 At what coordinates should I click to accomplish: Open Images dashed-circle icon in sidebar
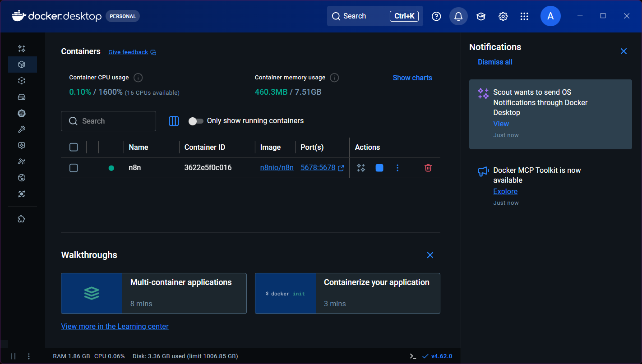tap(22, 81)
